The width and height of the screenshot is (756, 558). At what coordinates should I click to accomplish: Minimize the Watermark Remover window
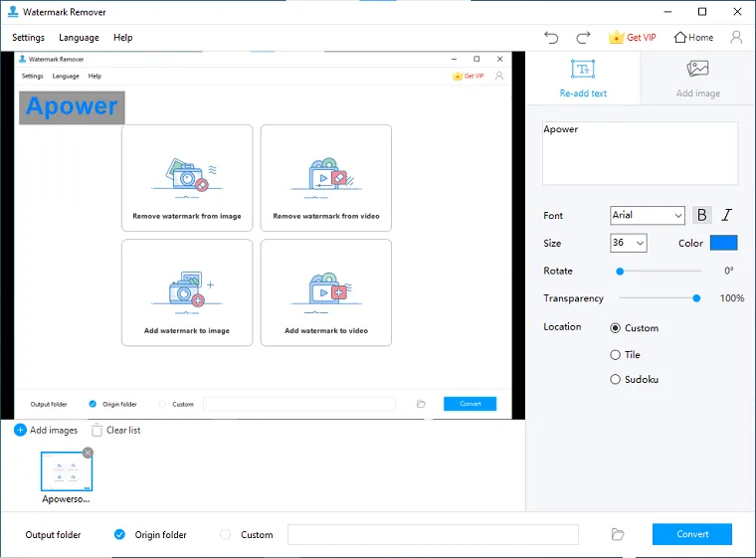(x=667, y=12)
